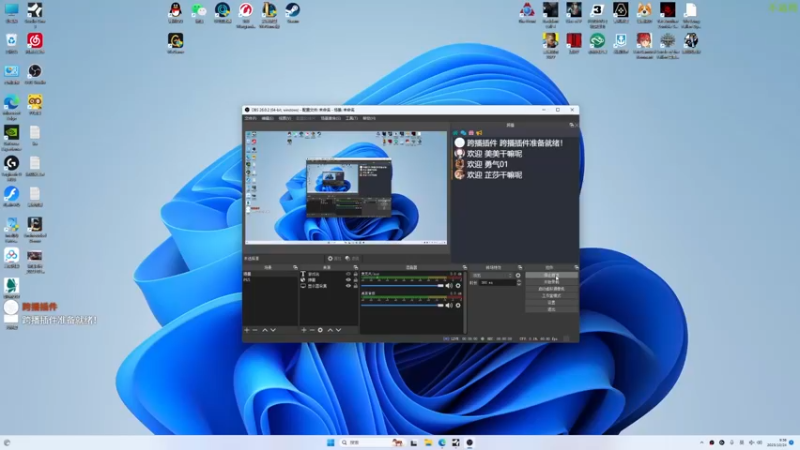Screen dimensions: 800x450
Task: Click Start Virtual Camera button
Action: (552, 289)
